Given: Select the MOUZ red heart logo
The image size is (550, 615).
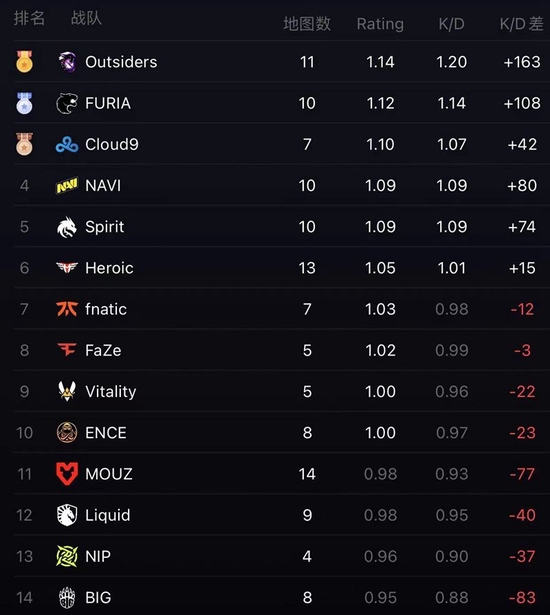Looking at the screenshot, I should click(67, 474).
